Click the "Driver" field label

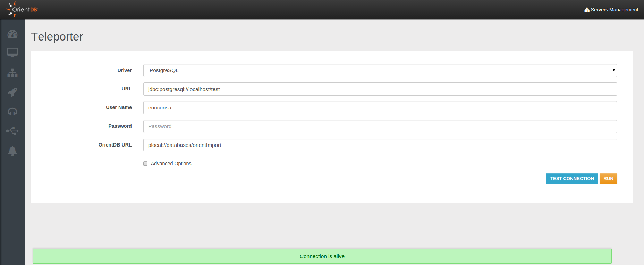[x=125, y=70]
